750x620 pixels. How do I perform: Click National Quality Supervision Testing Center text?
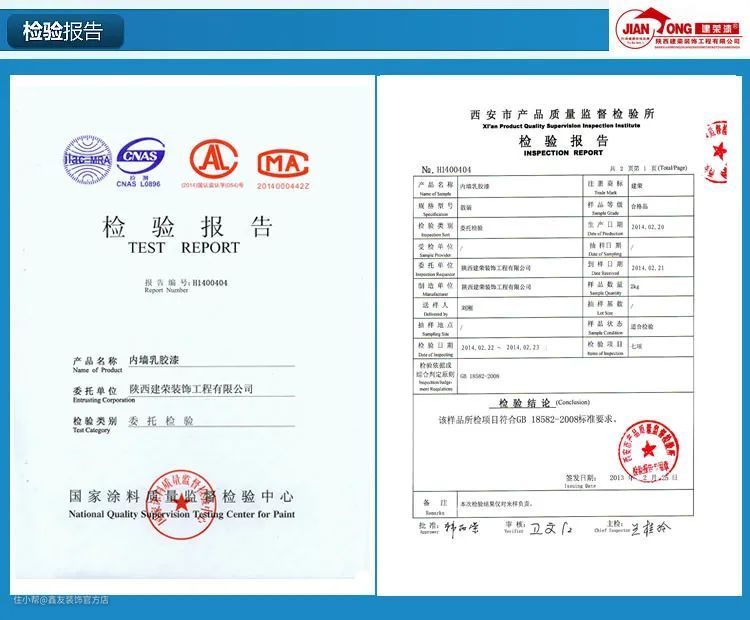point(181,514)
